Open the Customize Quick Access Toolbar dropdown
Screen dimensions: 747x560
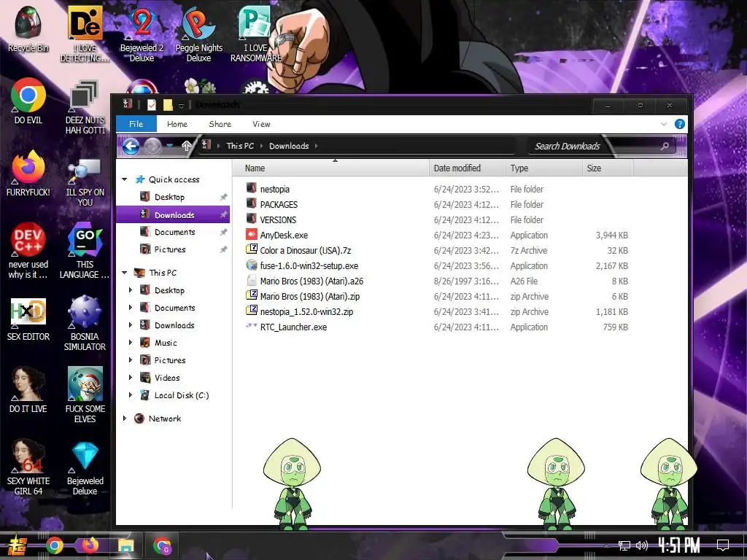tap(181, 105)
